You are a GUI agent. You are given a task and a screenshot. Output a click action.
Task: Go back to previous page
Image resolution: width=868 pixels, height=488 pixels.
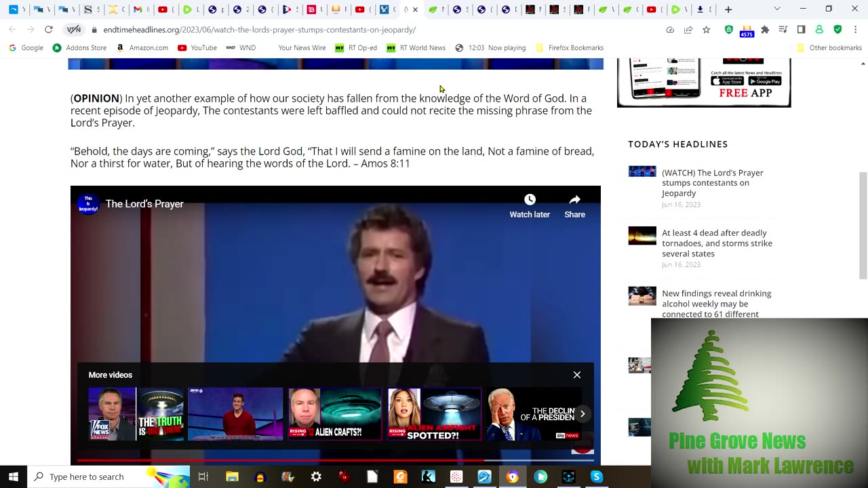click(12, 30)
